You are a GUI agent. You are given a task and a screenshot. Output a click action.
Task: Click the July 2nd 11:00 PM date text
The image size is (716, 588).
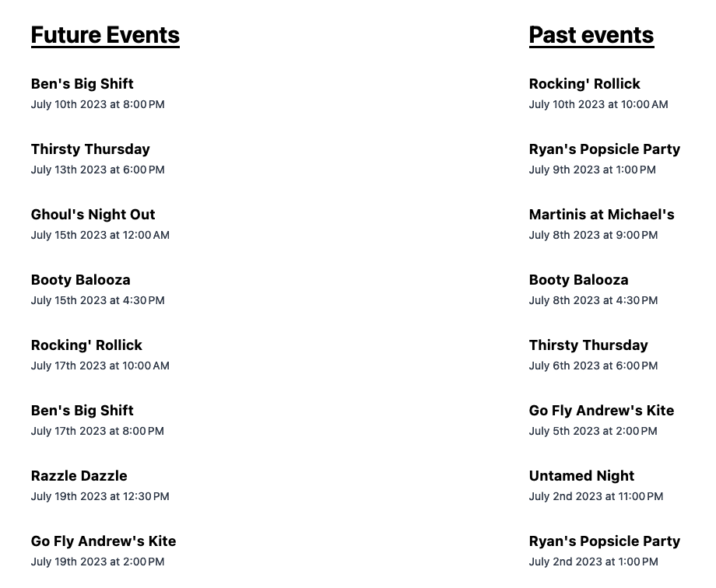point(595,496)
